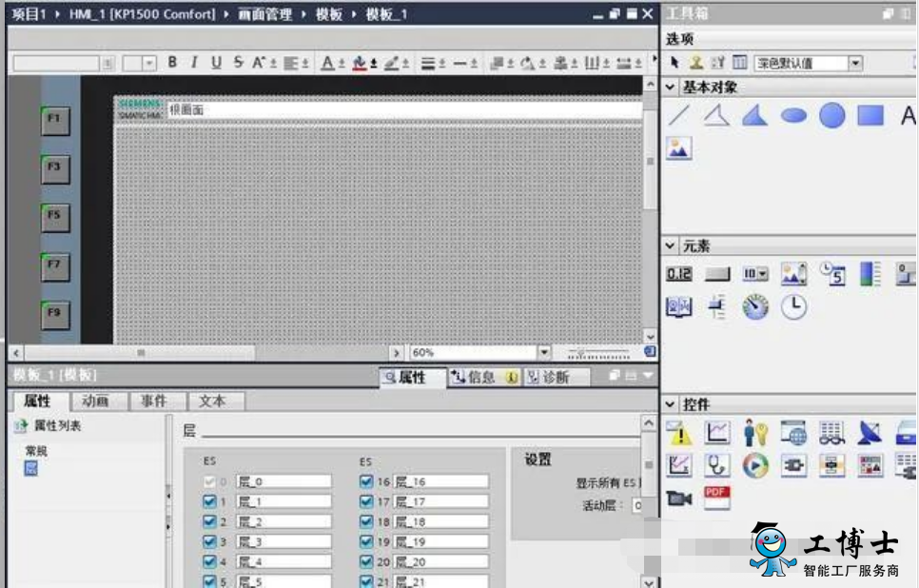Open the 信息 inspector tab
Image resolution: width=919 pixels, height=588 pixels.
[x=484, y=378]
